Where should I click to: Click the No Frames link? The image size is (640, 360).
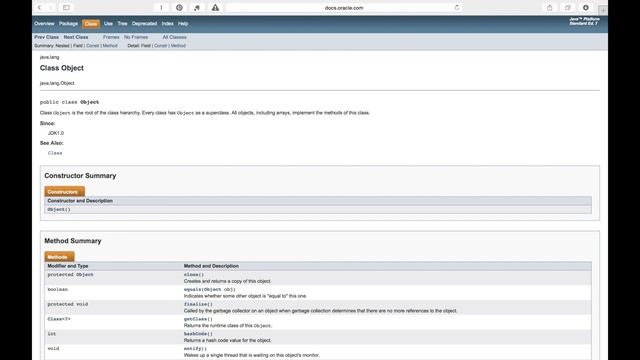tap(136, 37)
